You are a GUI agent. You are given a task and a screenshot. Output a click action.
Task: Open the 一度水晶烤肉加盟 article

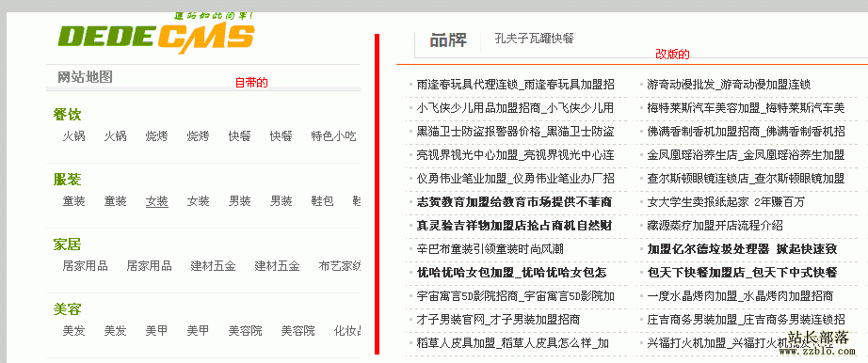click(740, 296)
